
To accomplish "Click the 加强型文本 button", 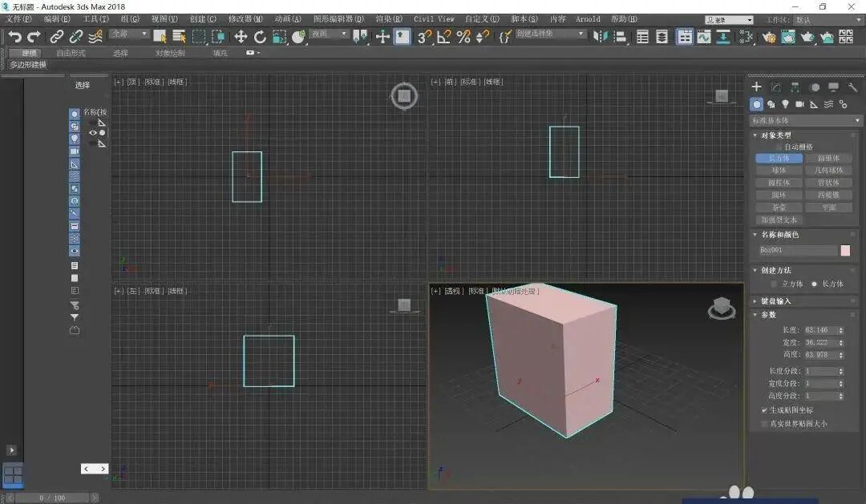I will [779, 220].
